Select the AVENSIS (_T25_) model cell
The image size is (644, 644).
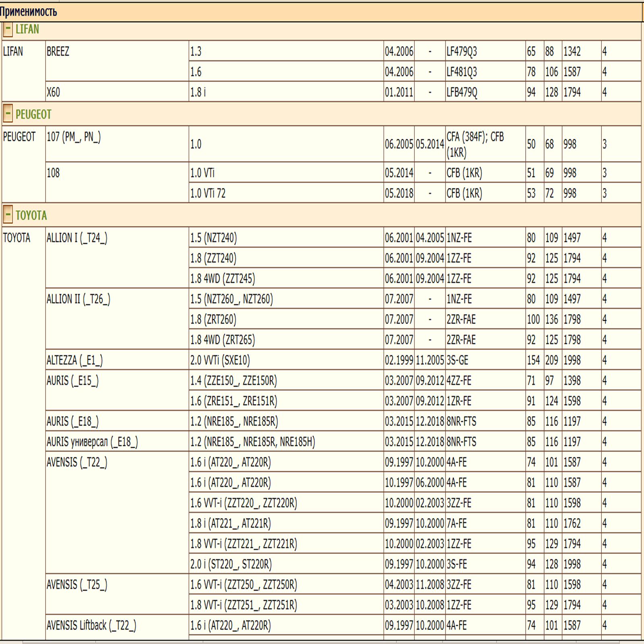click(x=77, y=585)
